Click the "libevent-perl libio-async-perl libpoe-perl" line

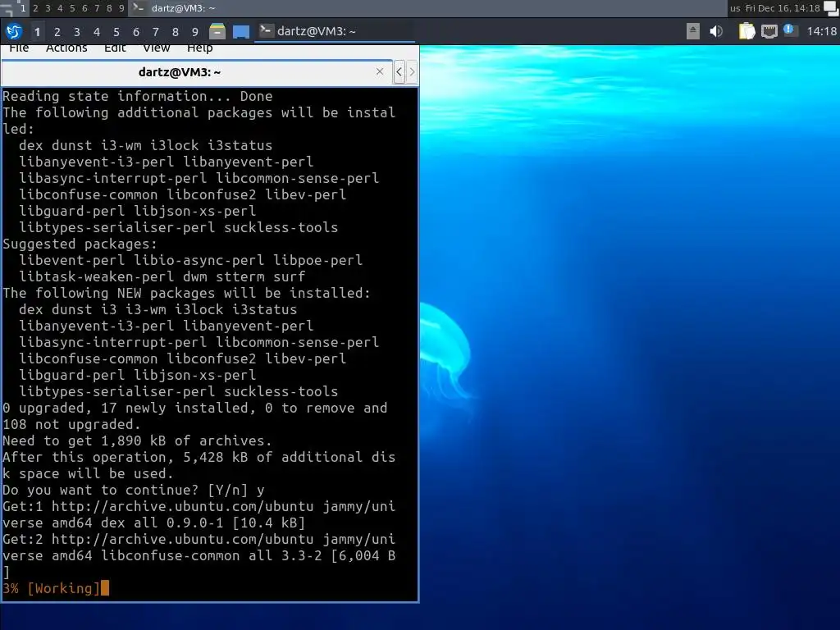[x=190, y=260]
